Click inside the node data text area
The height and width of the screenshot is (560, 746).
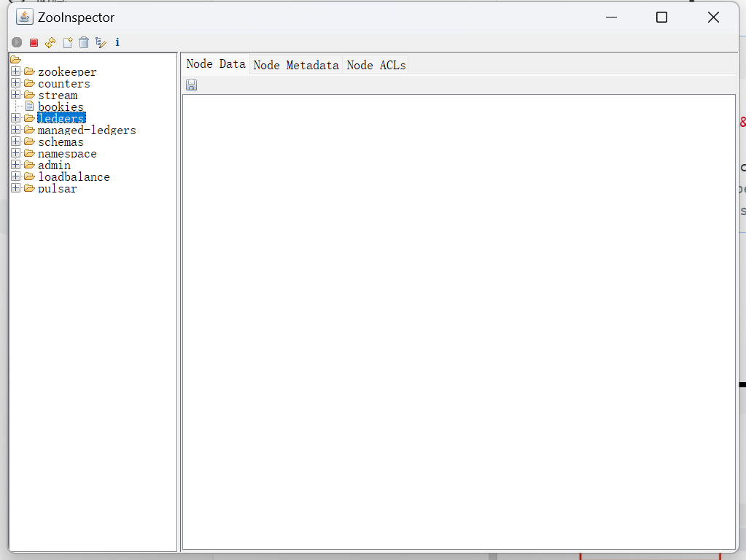click(x=459, y=322)
